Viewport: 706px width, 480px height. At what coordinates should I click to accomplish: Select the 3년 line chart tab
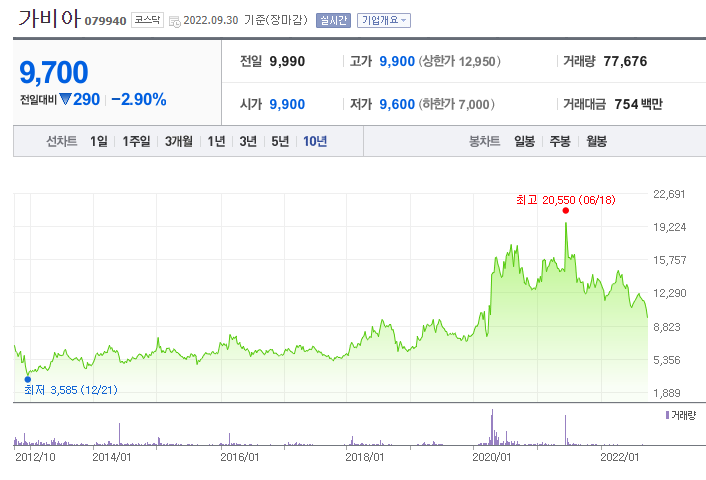(x=248, y=141)
